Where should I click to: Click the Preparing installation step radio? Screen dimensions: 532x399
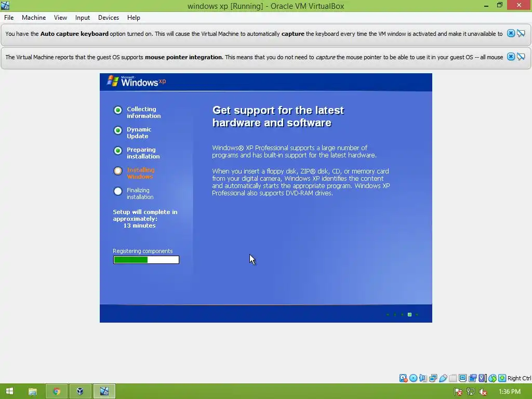click(x=118, y=151)
